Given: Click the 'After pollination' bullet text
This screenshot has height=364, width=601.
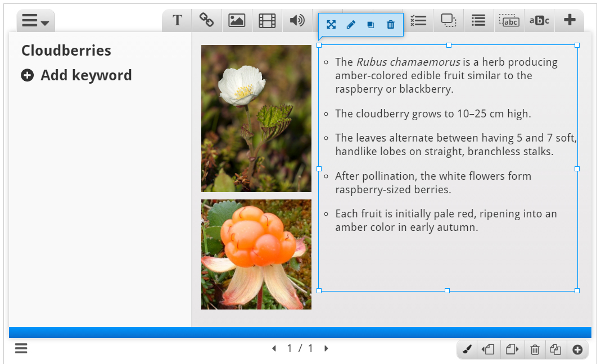Looking at the screenshot, I should (x=433, y=183).
